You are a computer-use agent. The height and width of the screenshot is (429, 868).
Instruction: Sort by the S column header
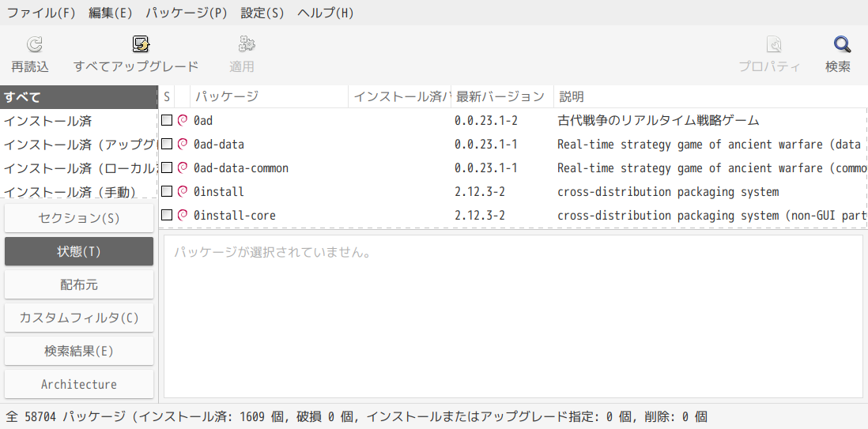pos(167,97)
